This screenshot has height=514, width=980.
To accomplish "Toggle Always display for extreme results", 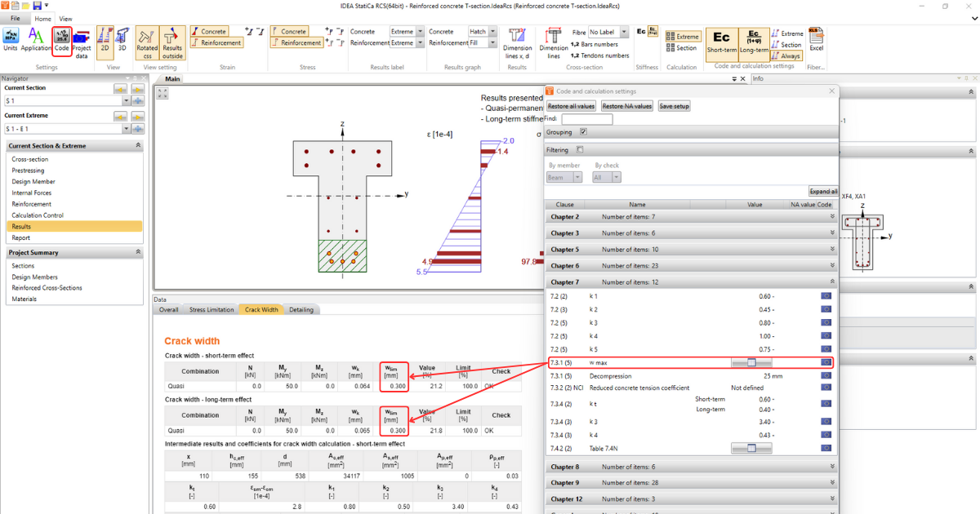I will (x=786, y=55).
